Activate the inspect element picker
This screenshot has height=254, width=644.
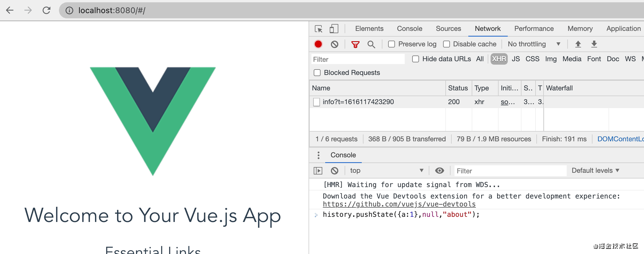point(319,29)
